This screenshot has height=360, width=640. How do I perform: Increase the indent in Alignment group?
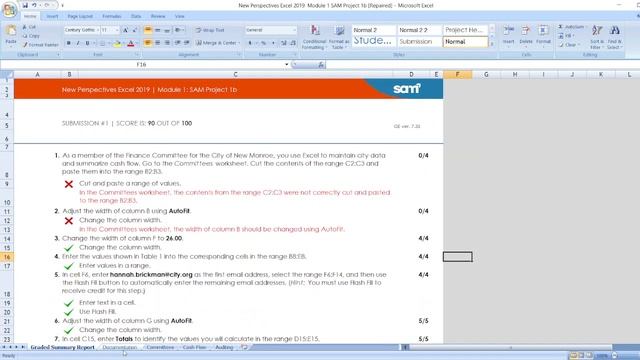tap(187, 43)
